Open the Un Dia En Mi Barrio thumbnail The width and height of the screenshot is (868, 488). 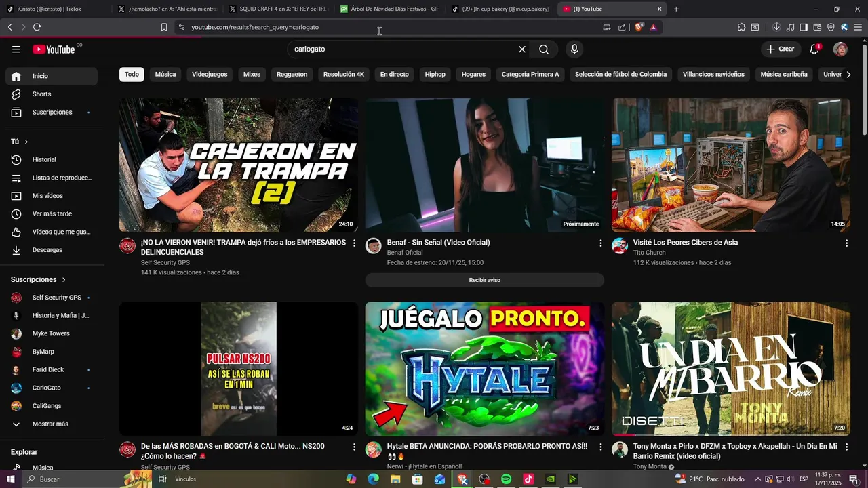(x=731, y=369)
